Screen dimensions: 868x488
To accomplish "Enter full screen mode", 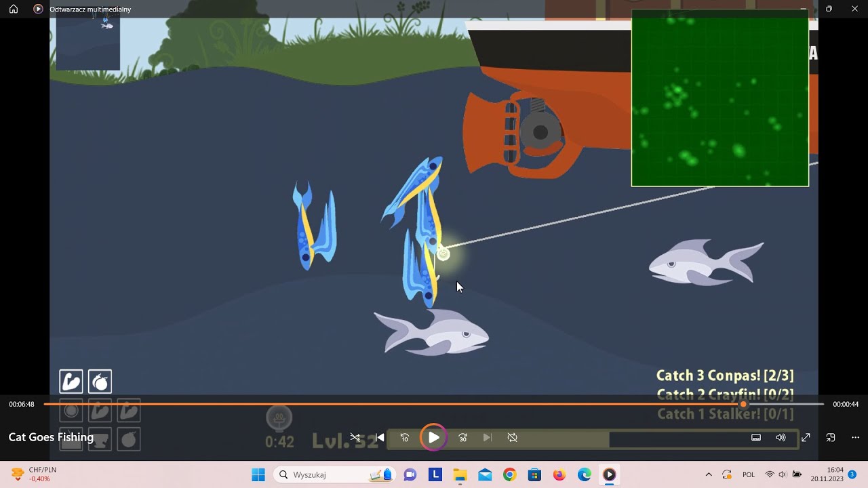I will [x=806, y=438].
